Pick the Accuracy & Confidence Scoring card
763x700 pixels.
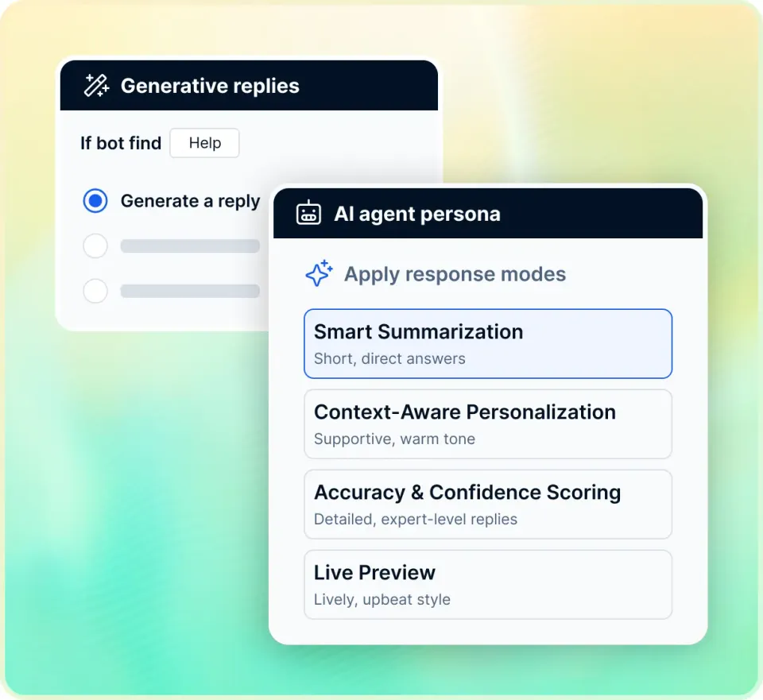[488, 504]
